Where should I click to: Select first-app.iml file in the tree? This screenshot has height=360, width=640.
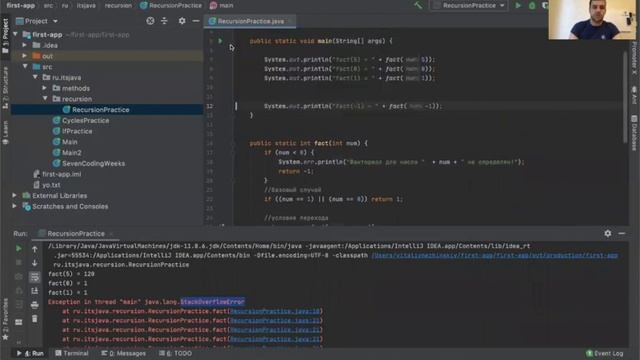[62, 174]
